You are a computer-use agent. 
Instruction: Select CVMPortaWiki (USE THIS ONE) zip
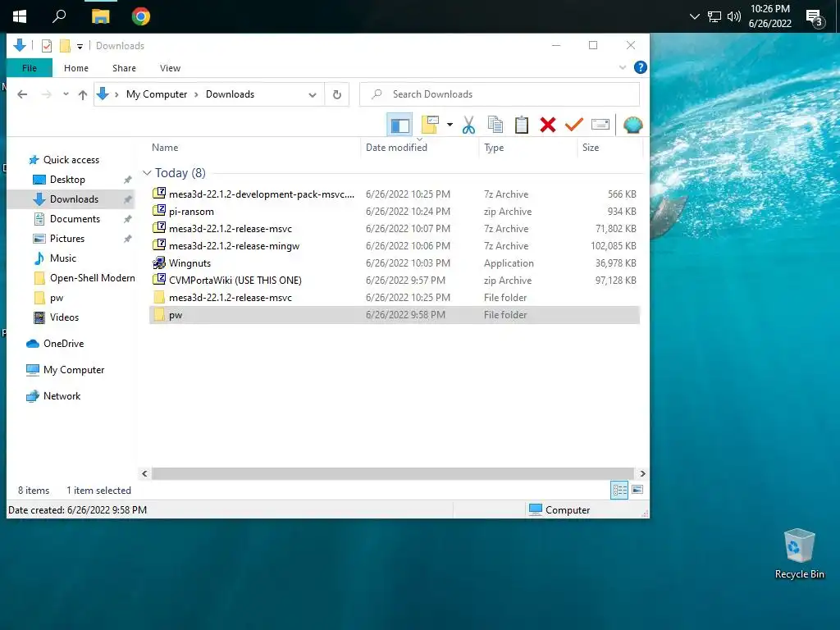pos(395,281)
